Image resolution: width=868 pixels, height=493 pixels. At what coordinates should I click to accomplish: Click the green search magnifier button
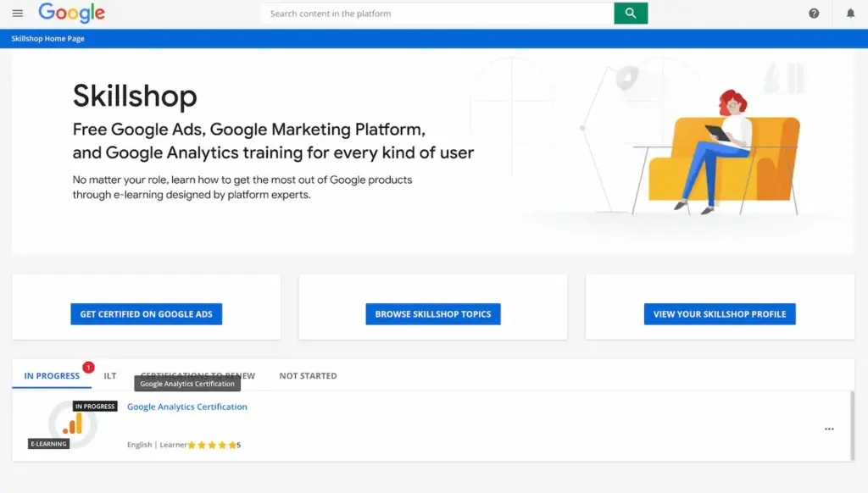coord(631,14)
